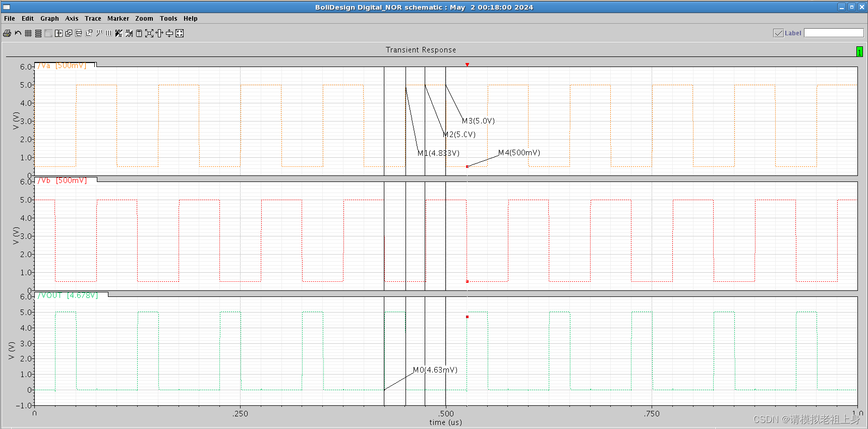Click the vertical markers grid icon
868x429 pixels.
click(x=108, y=33)
